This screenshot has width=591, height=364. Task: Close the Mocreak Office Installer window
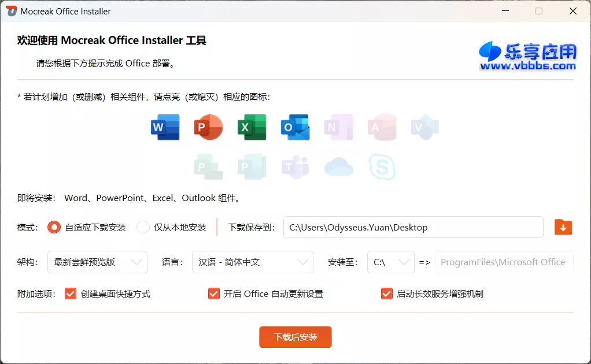coord(573,11)
